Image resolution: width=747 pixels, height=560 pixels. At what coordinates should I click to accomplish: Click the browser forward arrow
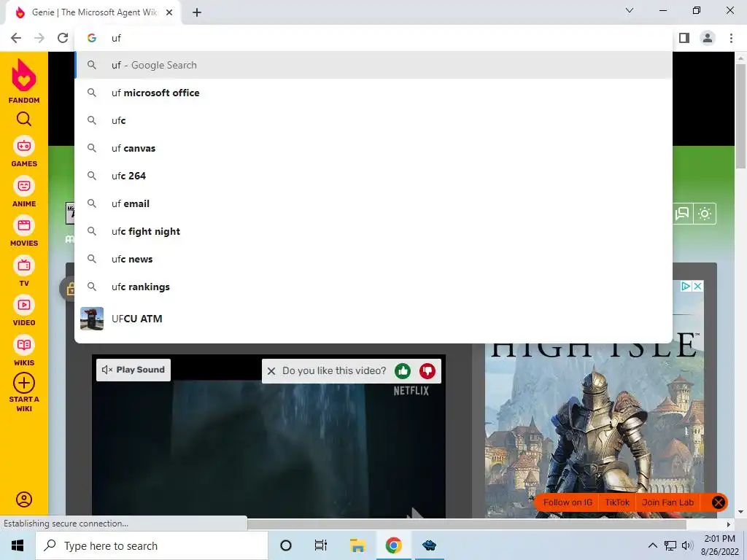(x=39, y=38)
